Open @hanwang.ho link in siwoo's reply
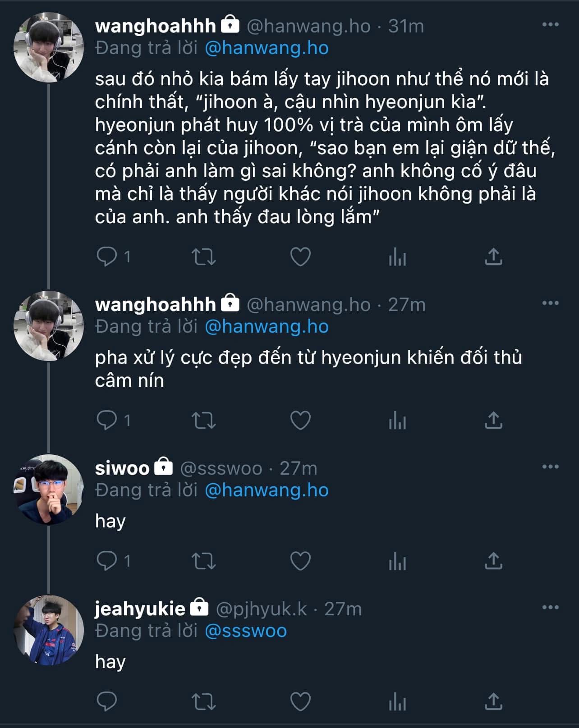Viewport: 579px width, 728px height. pyautogui.click(x=267, y=490)
